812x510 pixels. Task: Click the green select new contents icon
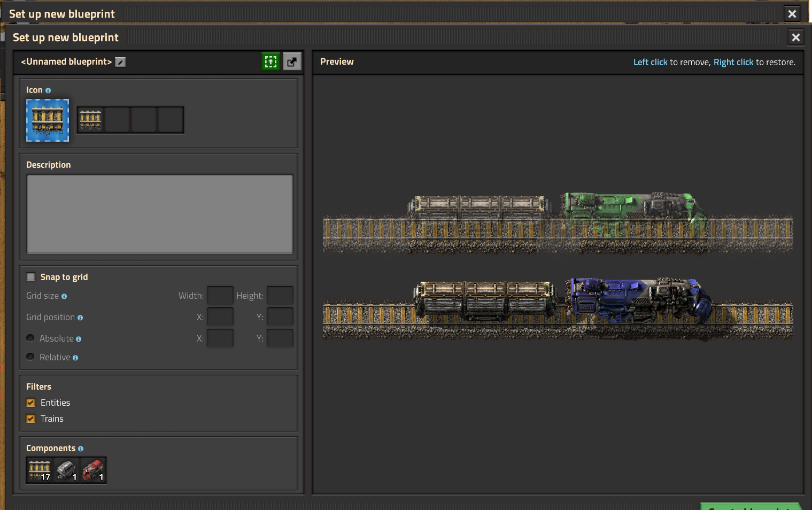pyautogui.click(x=271, y=62)
